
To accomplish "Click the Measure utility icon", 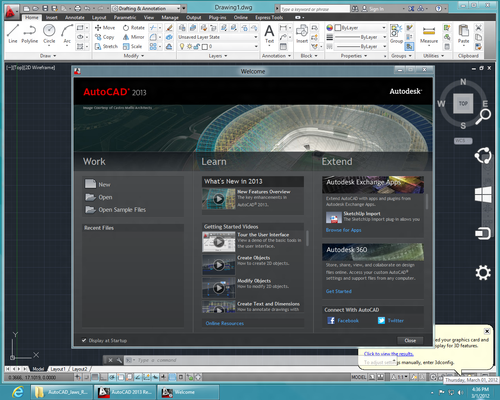I will pyautogui.click(x=429, y=34).
